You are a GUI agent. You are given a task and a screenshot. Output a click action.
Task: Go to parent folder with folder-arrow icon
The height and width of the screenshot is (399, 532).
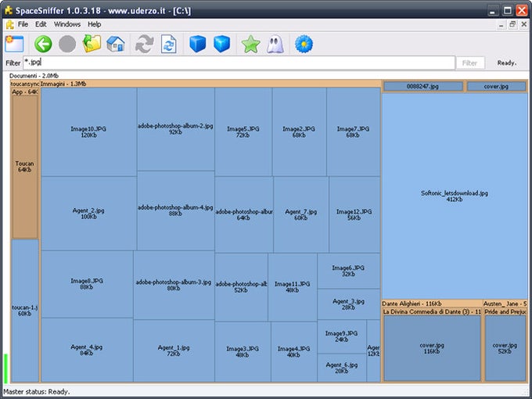pyautogui.click(x=92, y=44)
